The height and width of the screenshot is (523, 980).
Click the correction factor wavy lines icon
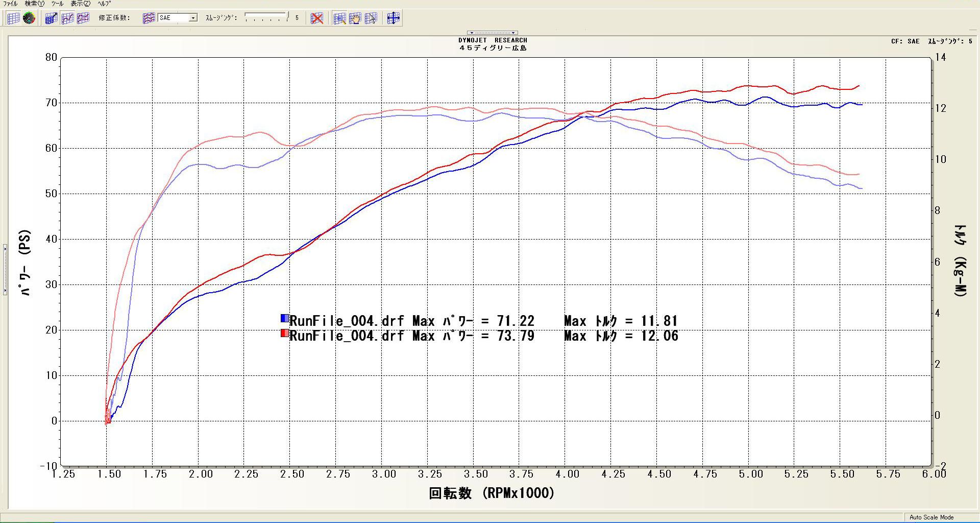coord(149,18)
